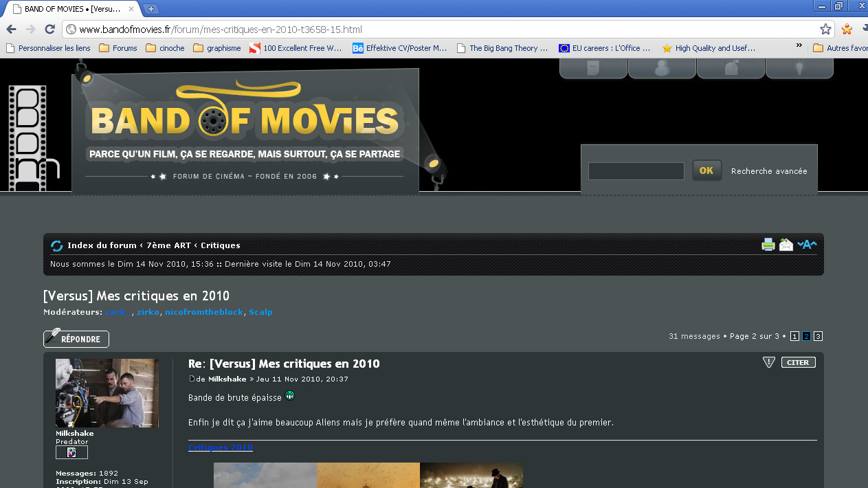
Task: Click the signature banner image
Action: pos(368,475)
